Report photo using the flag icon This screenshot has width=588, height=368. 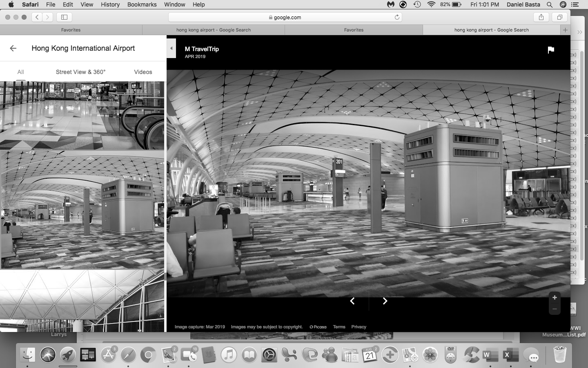click(551, 50)
